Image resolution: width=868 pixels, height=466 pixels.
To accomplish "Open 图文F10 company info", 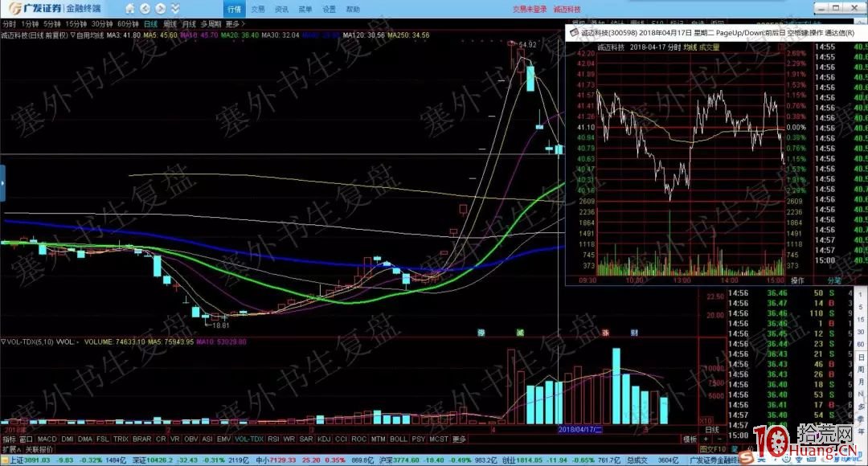I will (712, 449).
